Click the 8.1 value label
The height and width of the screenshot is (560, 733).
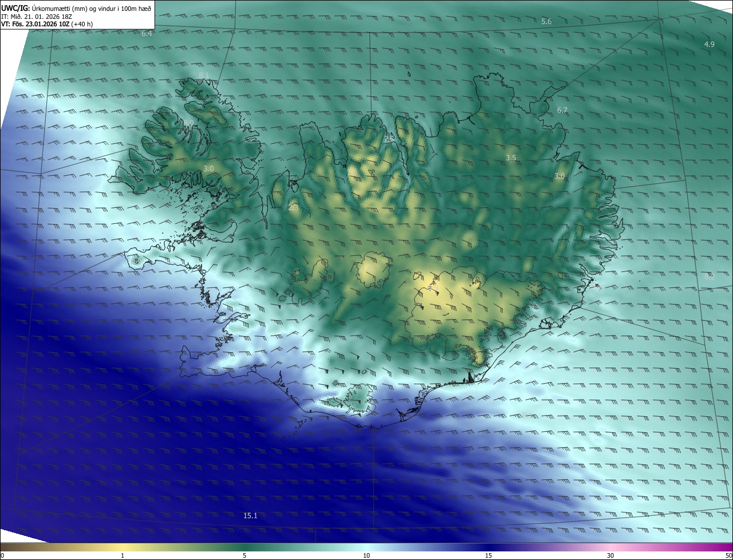204,76
